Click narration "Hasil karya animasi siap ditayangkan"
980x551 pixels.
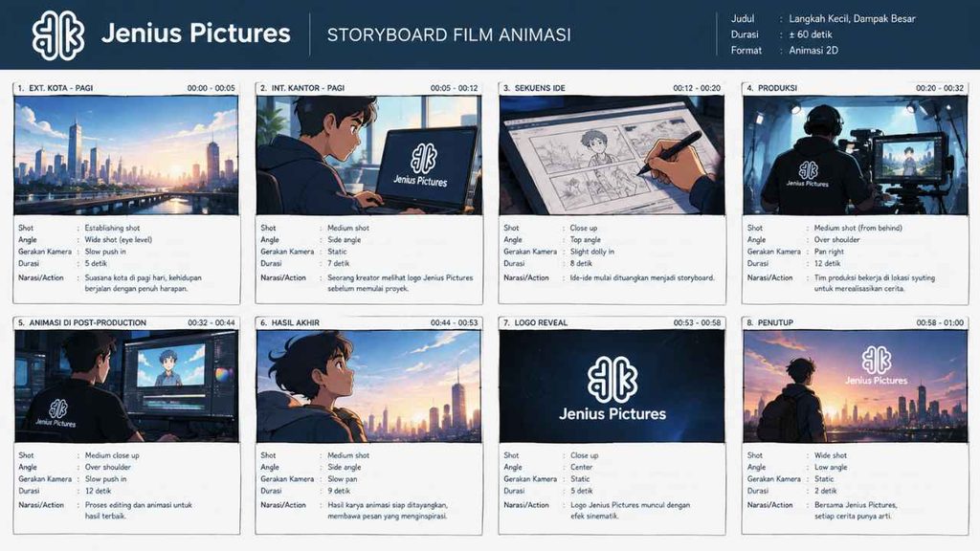coord(388,505)
